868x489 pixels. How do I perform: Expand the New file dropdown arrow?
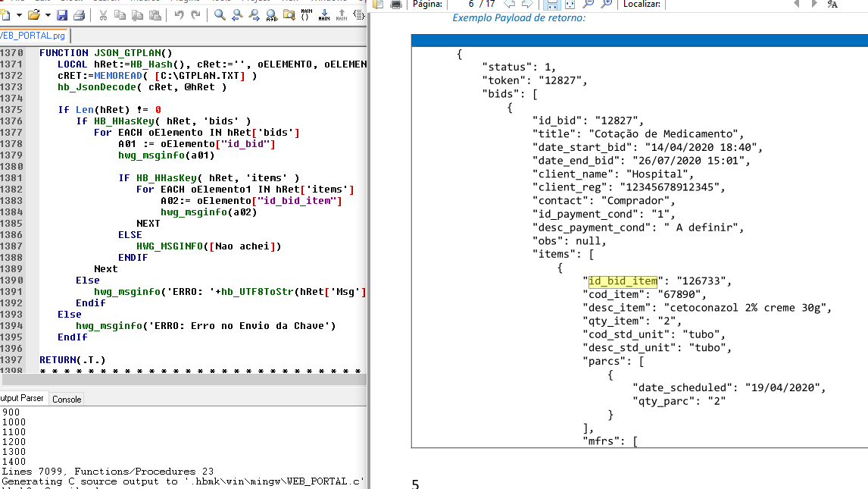coord(19,15)
